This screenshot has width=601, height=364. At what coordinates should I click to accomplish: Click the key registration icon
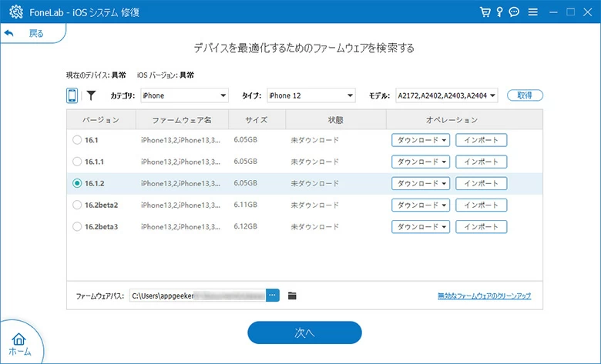[499, 12]
